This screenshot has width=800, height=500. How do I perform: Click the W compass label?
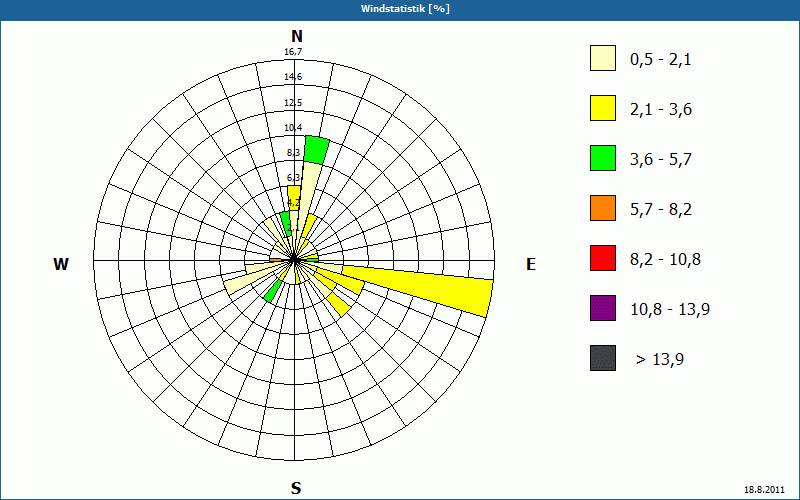[x=61, y=264]
